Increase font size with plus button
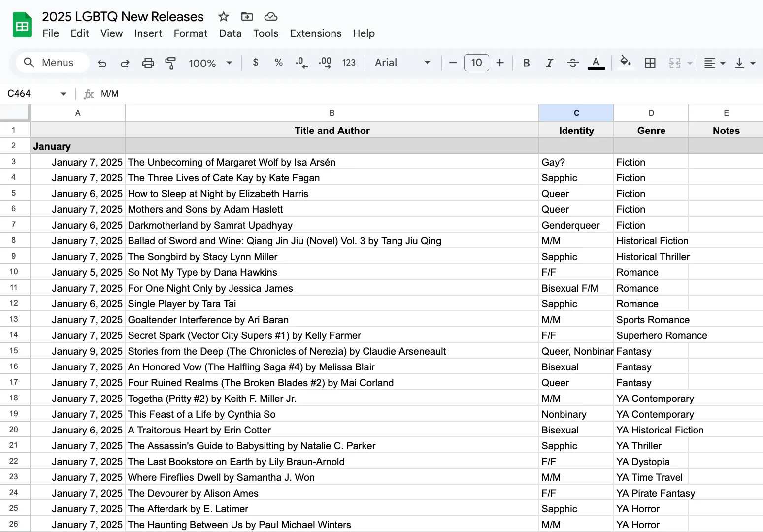 click(x=500, y=63)
